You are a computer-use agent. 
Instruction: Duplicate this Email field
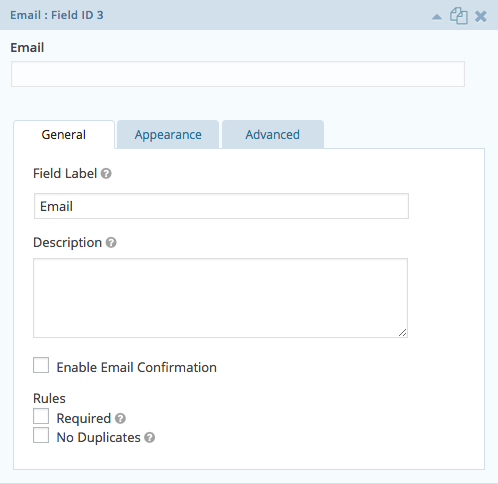pos(459,16)
